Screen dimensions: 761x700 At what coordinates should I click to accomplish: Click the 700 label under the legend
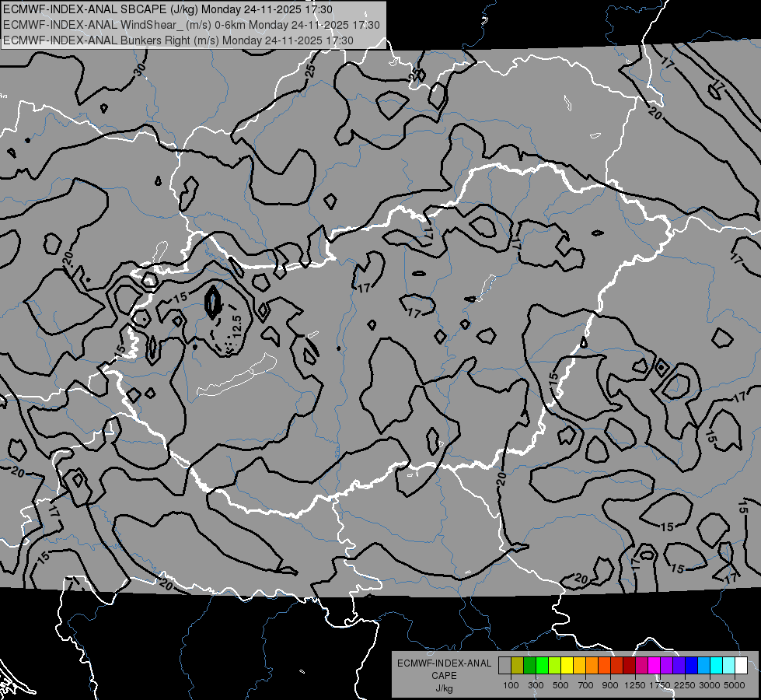[586, 685]
